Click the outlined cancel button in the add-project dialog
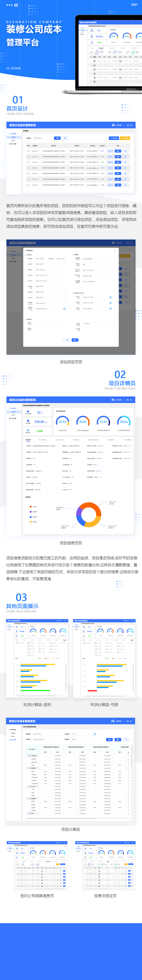 67,340
